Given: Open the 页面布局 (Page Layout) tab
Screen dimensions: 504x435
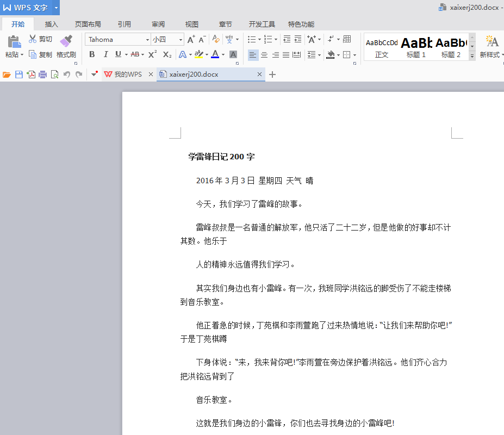Looking at the screenshot, I should [88, 24].
